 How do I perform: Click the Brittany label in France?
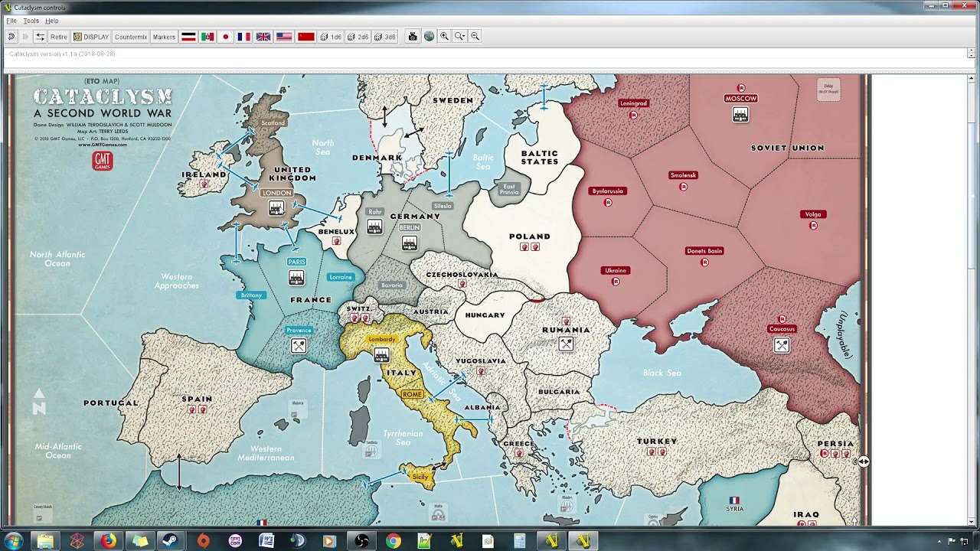click(251, 295)
